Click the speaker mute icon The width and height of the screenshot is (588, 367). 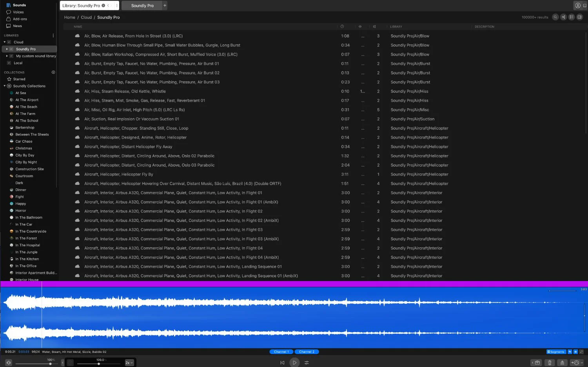point(9,363)
